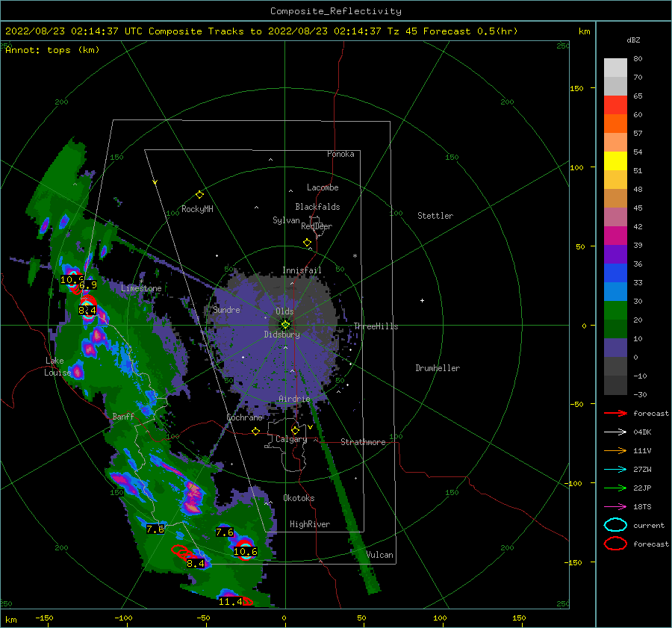Click the red swatch in the dBZ scale
This screenshot has height=628, width=672.
(615, 105)
